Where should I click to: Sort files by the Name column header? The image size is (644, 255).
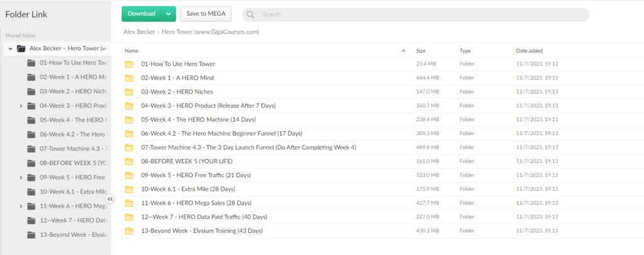coord(132,50)
